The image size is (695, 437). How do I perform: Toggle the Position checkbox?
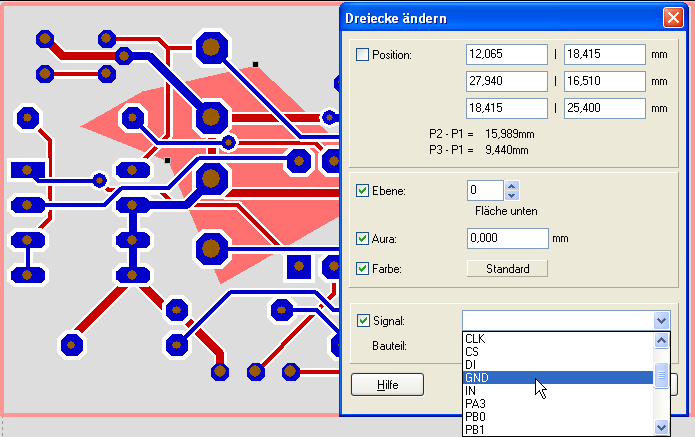pos(362,54)
